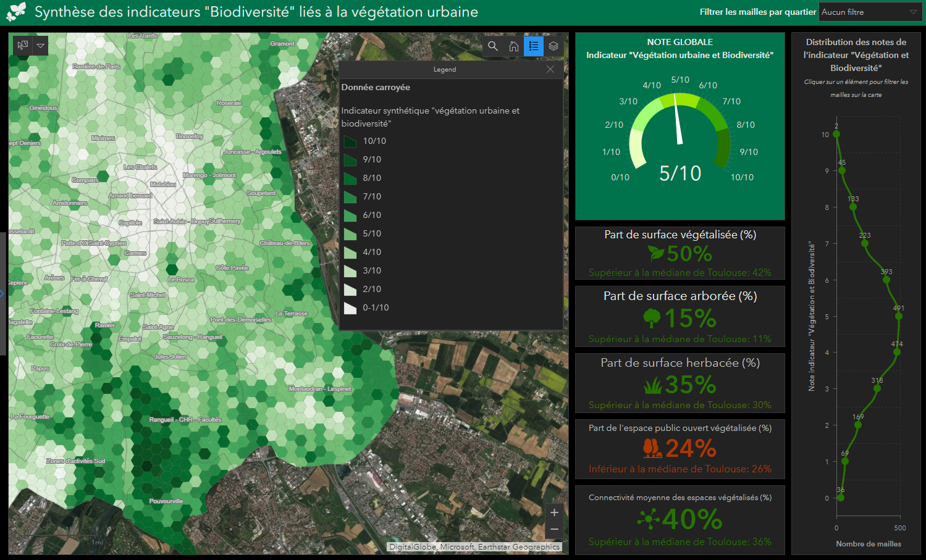Expand the collapsed left side panel arrow
The width and height of the screenshot is (926, 560).
pyautogui.click(x=3, y=293)
